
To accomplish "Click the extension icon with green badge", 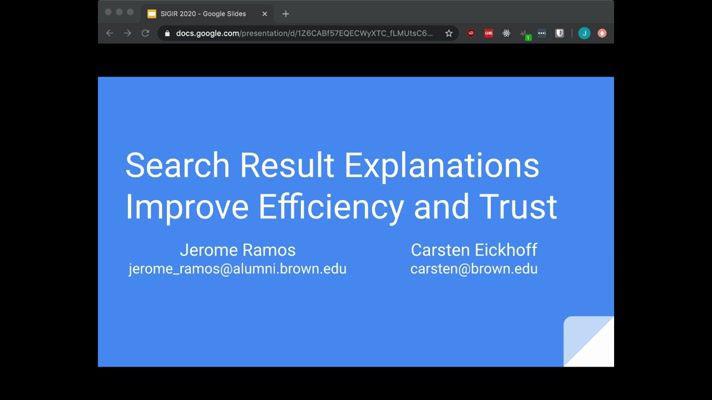I will 524,34.
